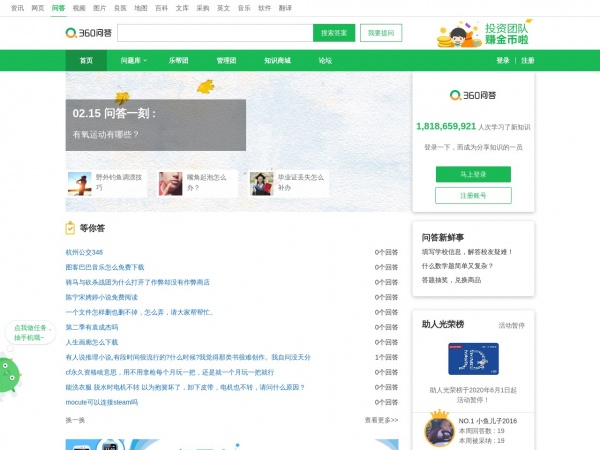
Task: Click the 等你答 clipboard icon
Action: (70, 228)
